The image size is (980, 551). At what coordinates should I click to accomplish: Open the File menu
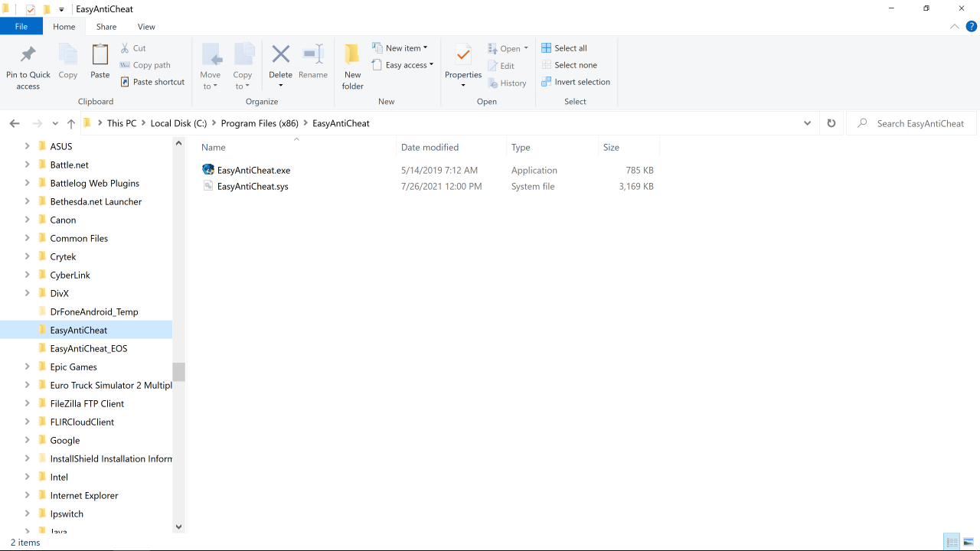21,27
